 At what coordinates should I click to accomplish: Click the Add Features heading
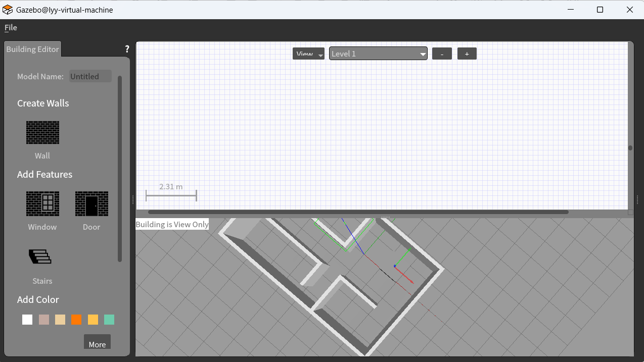pos(44,174)
